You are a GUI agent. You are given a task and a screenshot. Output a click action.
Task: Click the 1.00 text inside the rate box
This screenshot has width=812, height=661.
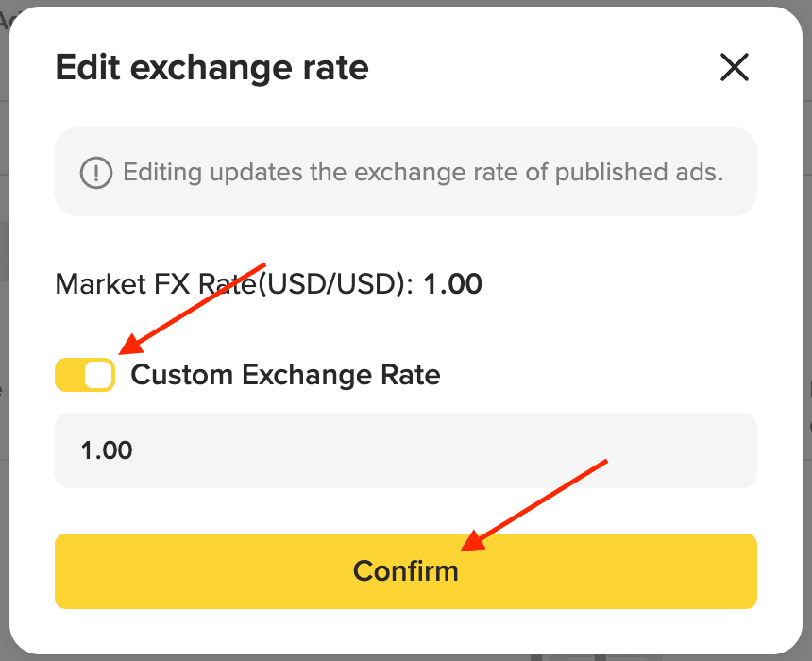107,450
